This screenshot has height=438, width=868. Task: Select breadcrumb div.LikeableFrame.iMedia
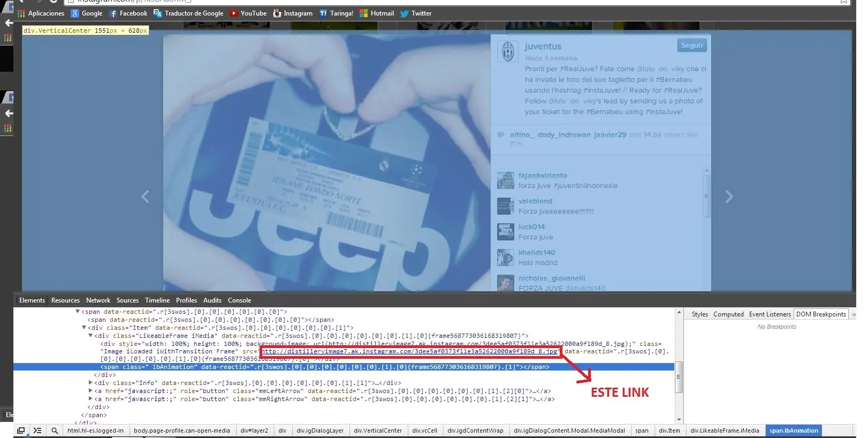pos(725,431)
